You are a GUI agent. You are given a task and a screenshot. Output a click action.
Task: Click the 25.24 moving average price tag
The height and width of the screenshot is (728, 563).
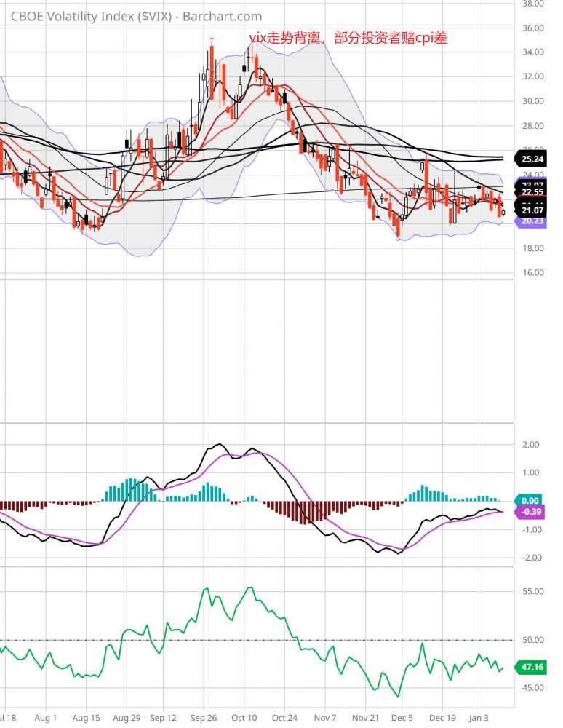[533, 158]
